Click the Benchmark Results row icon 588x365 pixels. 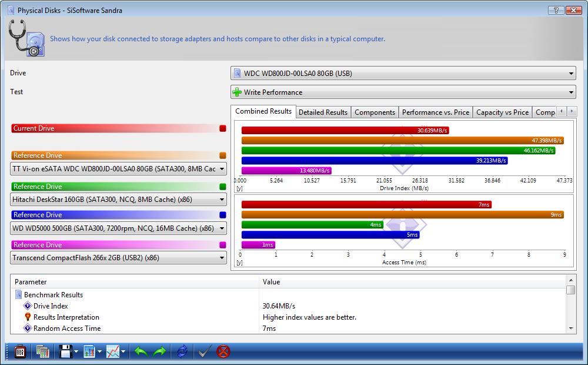pos(18,294)
